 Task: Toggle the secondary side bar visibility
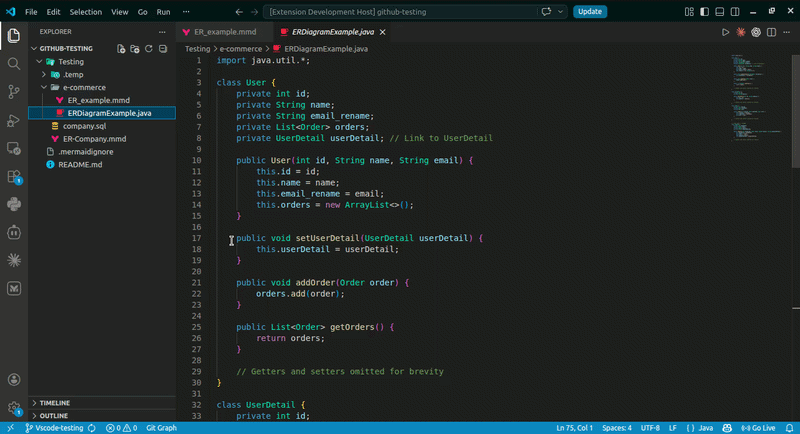coord(735,12)
